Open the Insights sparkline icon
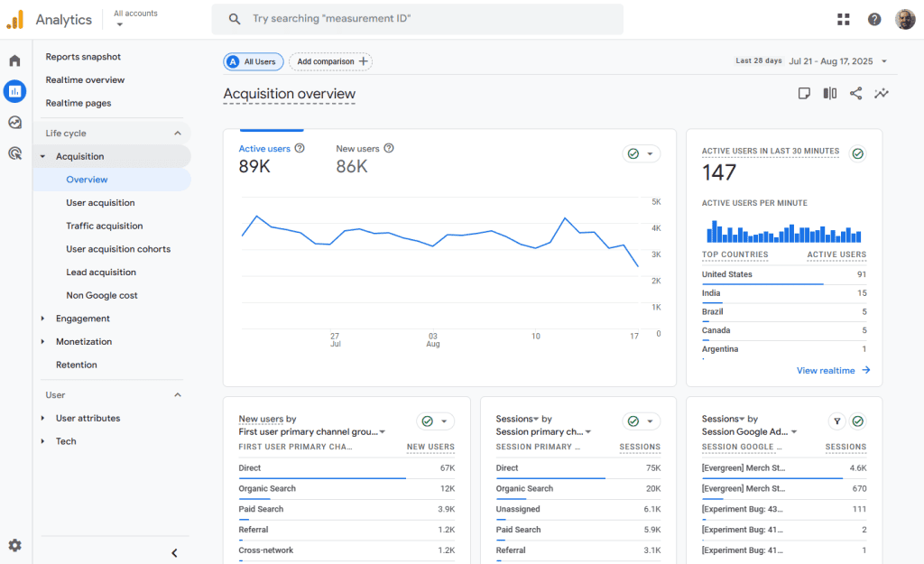Screen dimensions: 924x564 882,94
